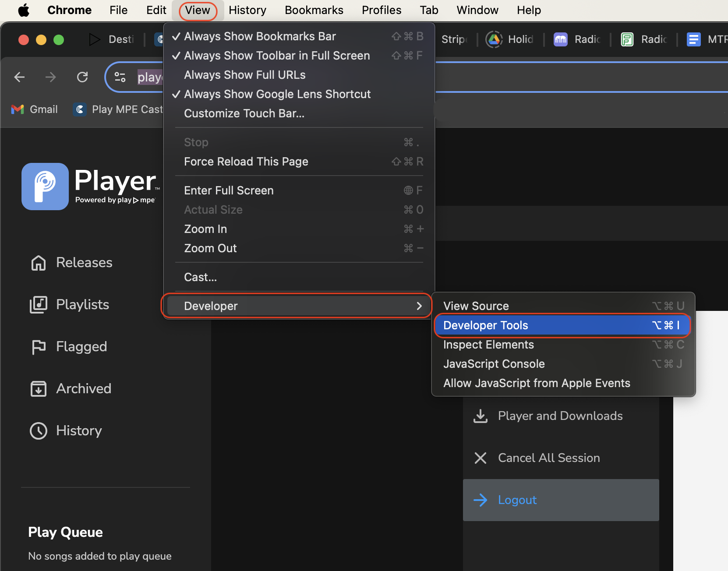Viewport: 728px width, 571px height.
Task: Choose Customize Touch Bar option
Action: pyautogui.click(x=299, y=113)
